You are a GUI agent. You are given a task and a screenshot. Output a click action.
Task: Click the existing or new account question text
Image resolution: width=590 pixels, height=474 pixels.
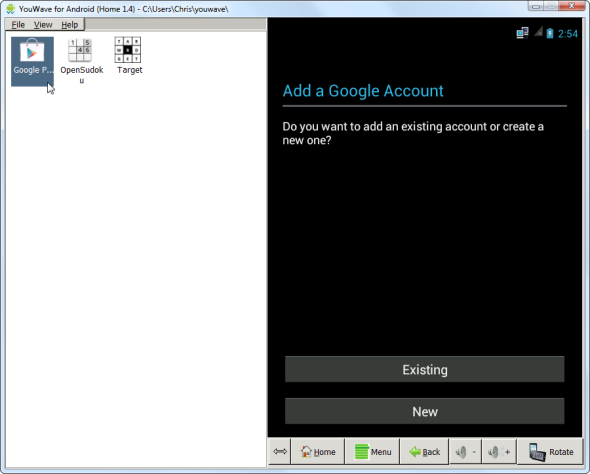(x=413, y=133)
